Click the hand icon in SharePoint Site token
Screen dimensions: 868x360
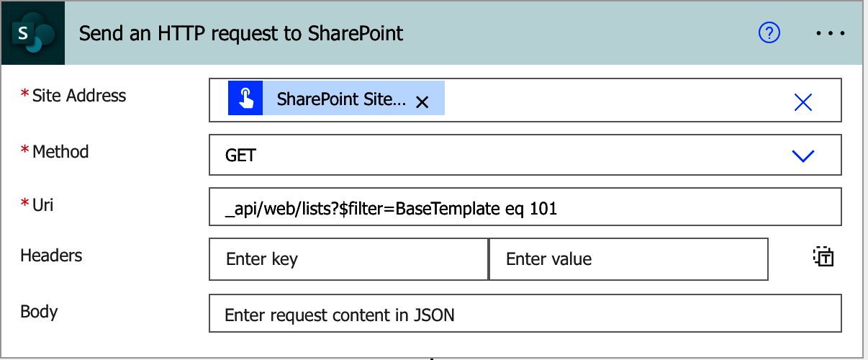click(246, 99)
